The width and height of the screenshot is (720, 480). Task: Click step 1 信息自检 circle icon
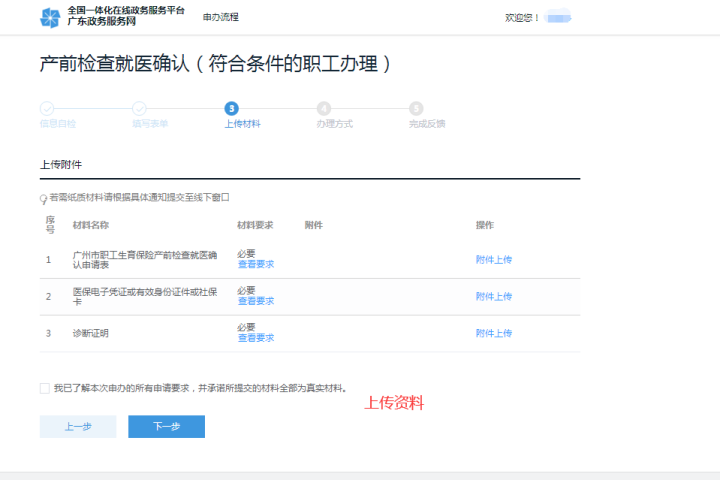47,108
